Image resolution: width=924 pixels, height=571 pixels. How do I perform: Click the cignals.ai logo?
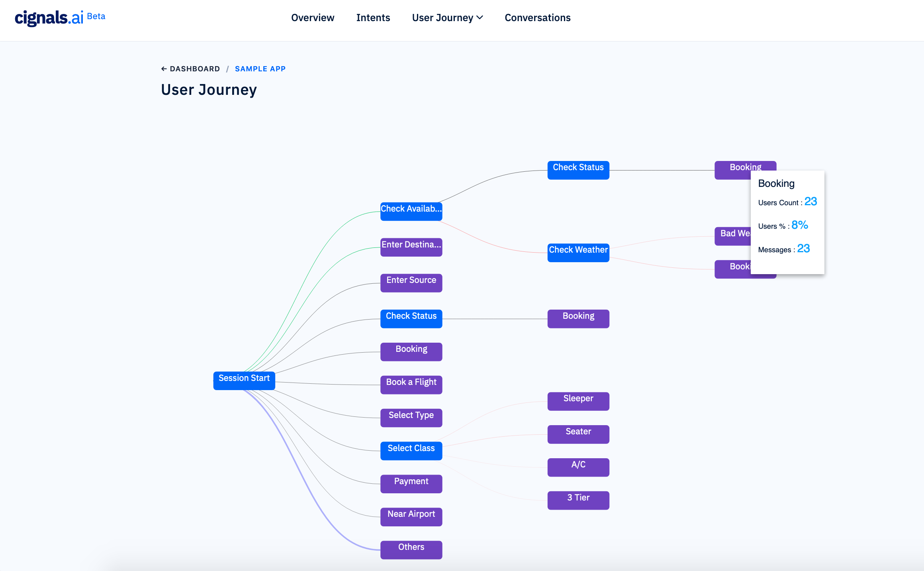click(49, 18)
